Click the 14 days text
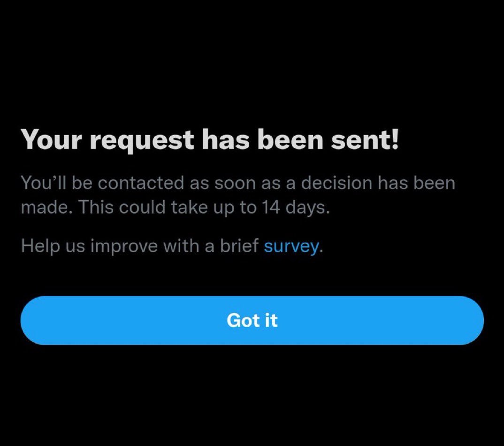504x446 pixels. (295, 208)
